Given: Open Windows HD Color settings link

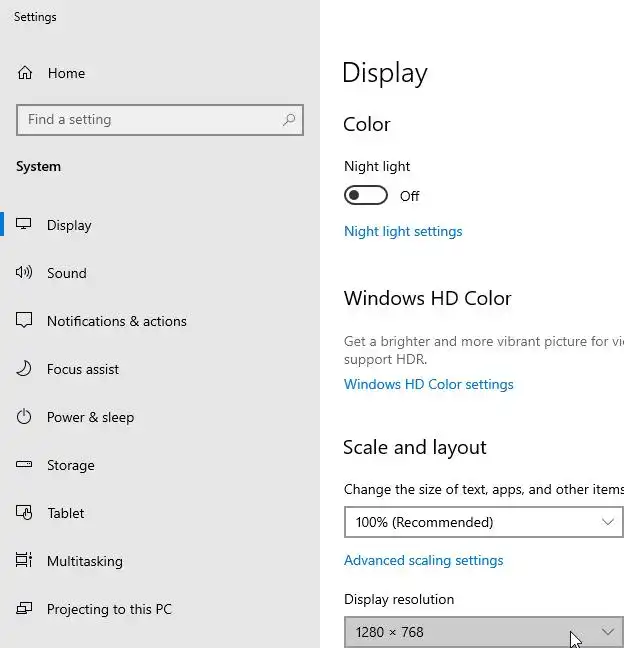Looking at the screenshot, I should pyautogui.click(x=428, y=384).
